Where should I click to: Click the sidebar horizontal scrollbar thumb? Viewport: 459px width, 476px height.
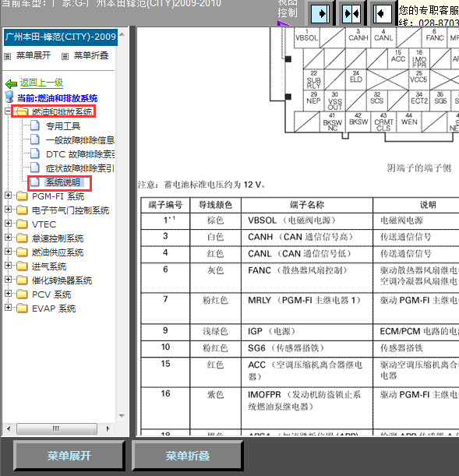click(x=57, y=428)
